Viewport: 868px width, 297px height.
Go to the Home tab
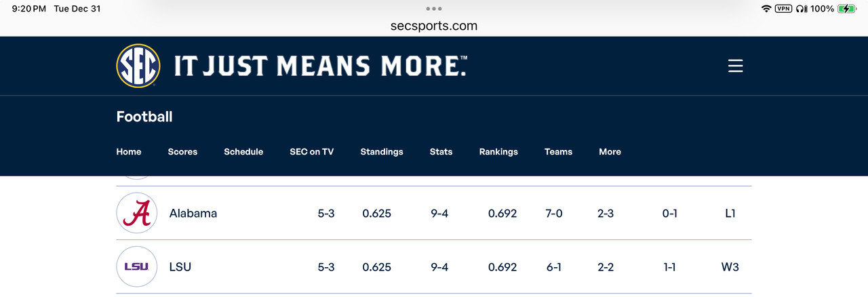pos(129,152)
